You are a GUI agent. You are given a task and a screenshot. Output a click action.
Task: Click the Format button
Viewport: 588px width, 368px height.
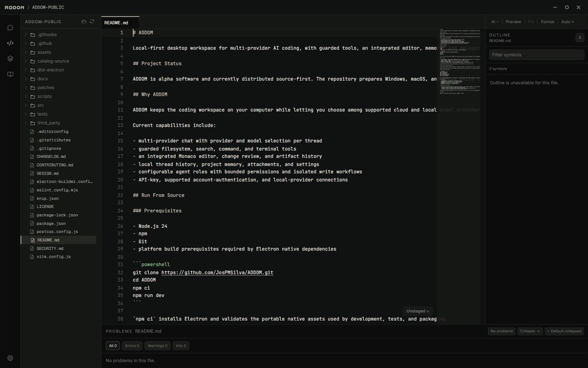click(x=547, y=22)
